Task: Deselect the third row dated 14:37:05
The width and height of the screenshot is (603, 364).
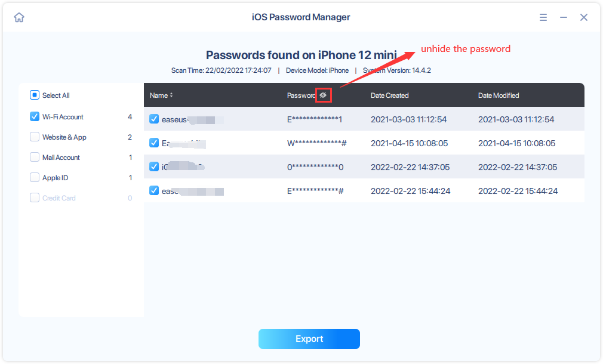Action: coord(154,166)
